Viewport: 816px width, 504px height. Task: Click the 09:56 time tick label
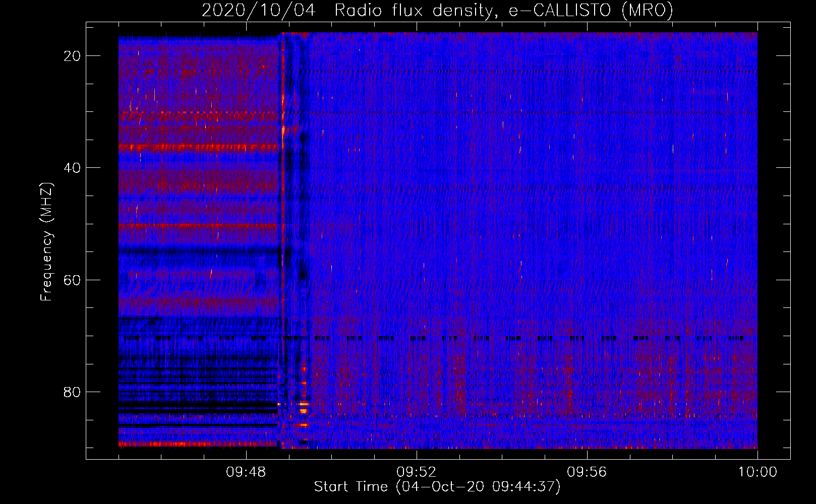[587, 472]
